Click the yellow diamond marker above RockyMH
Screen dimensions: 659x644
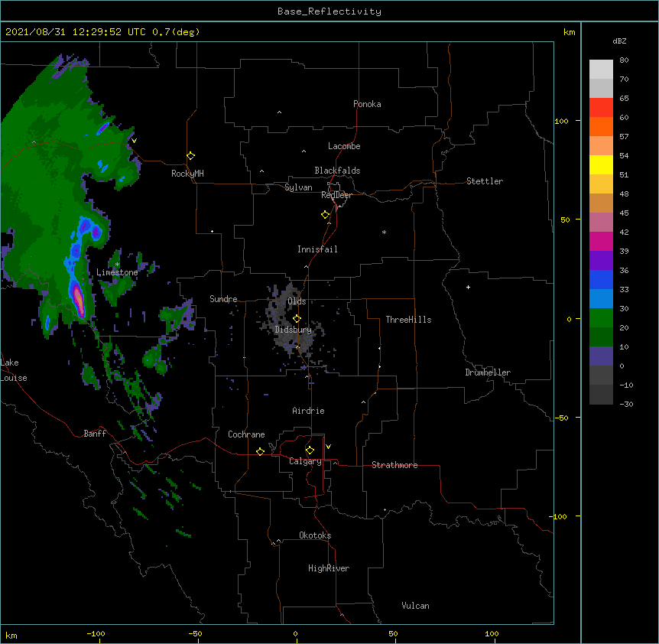191,156
